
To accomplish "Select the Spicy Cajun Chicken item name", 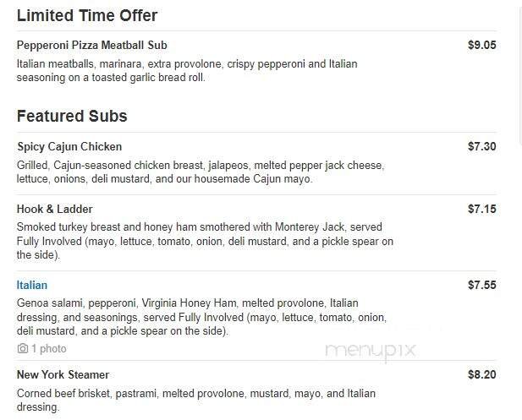I will pos(69,147).
